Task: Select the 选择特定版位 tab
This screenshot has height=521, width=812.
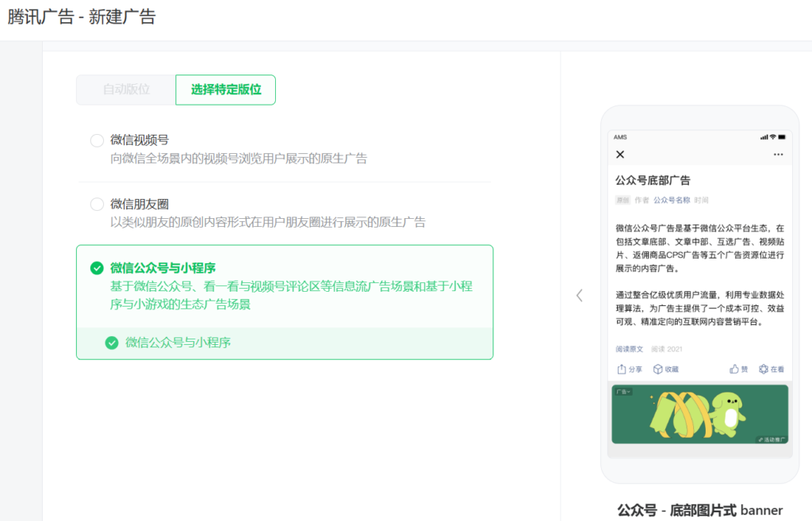Action: [226, 90]
